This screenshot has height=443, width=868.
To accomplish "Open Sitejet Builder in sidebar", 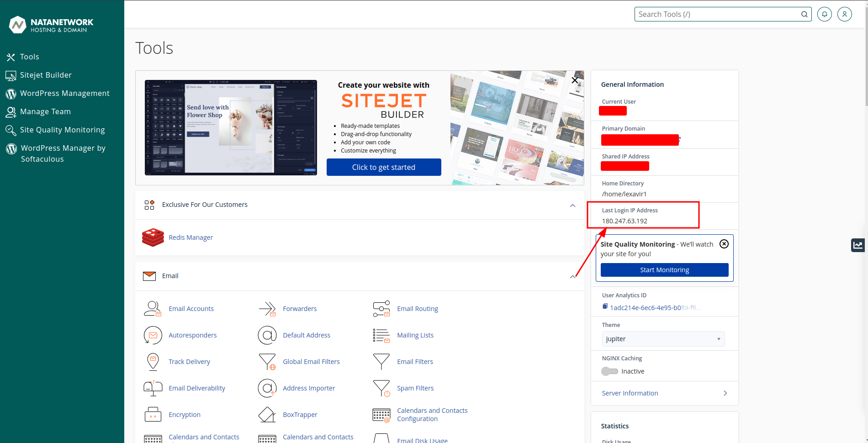I will (38, 75).
